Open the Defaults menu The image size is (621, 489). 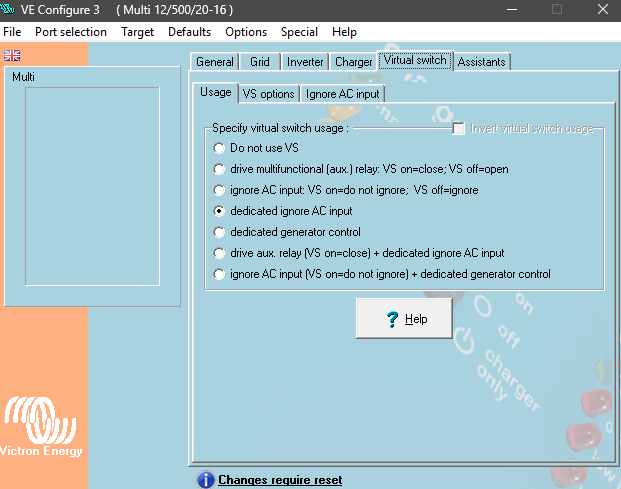[189, 32]
